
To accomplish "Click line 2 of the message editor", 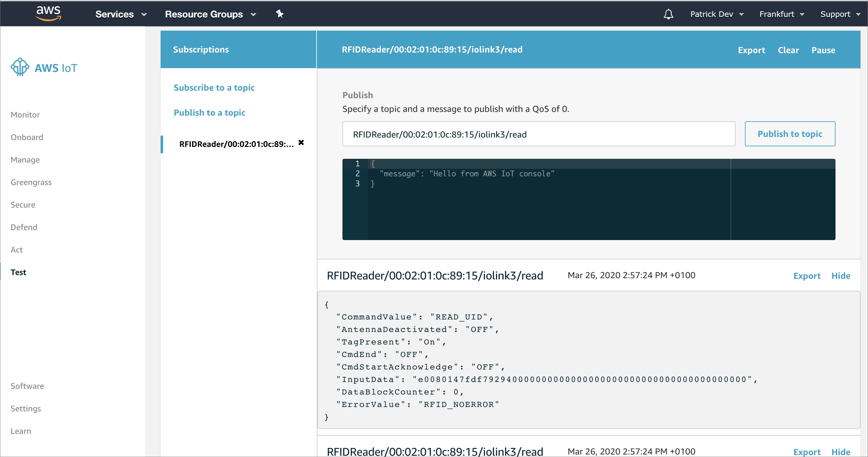I will point(467,173).
